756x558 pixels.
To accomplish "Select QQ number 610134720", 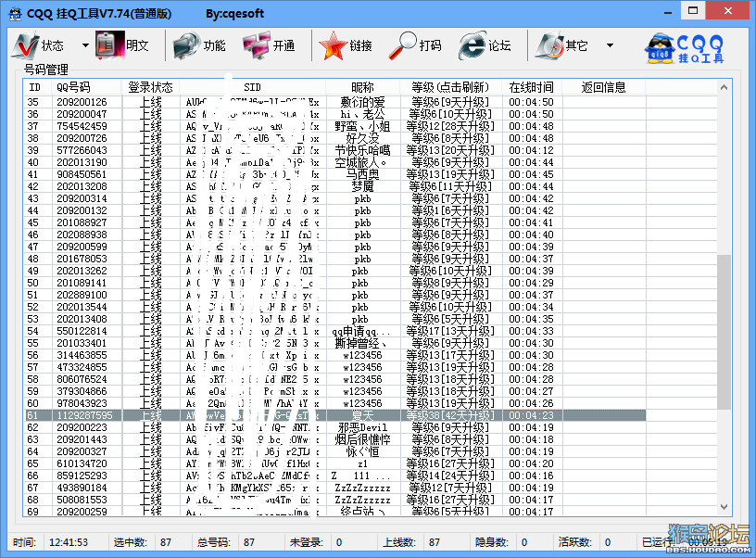I will [x=82, y=464].
